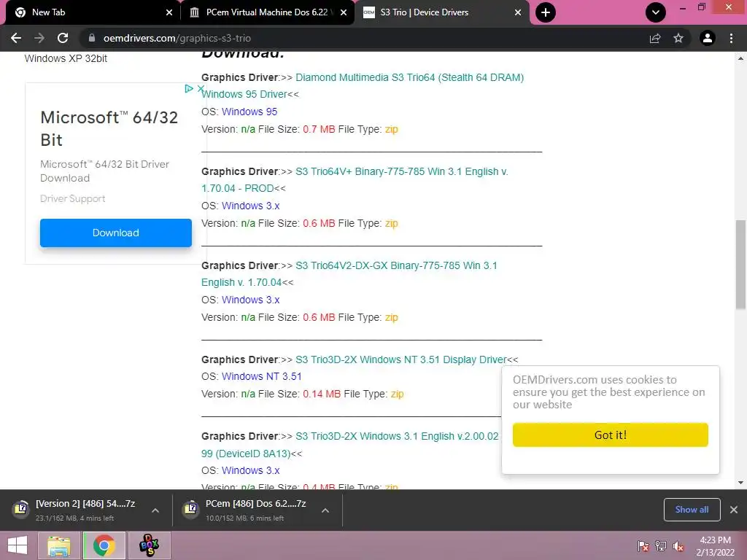Open the Chrome profile icon
747x560 pixels.
(x=708, y=38)
